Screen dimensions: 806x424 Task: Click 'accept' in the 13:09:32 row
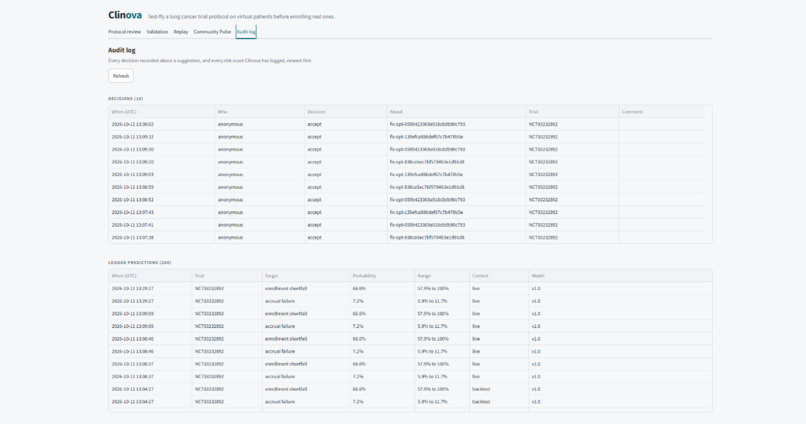(315, 137)
